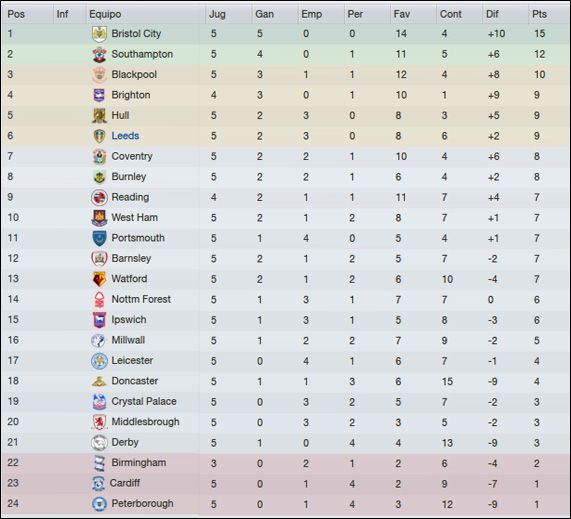Select the Crystal Palace badge
Viewport: 571px width, 519px height.
click(x=99, y=402)
